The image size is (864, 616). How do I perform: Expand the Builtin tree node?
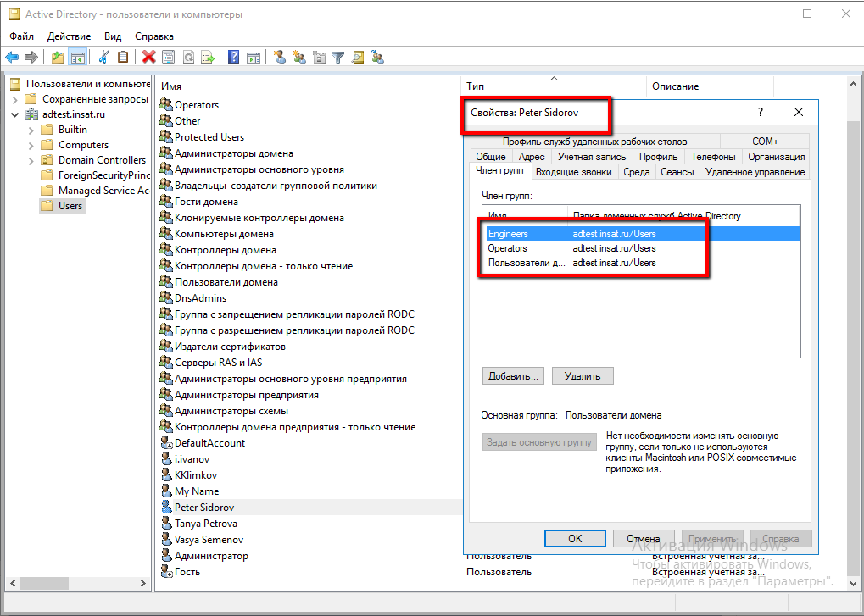click(x=31, y=130)
